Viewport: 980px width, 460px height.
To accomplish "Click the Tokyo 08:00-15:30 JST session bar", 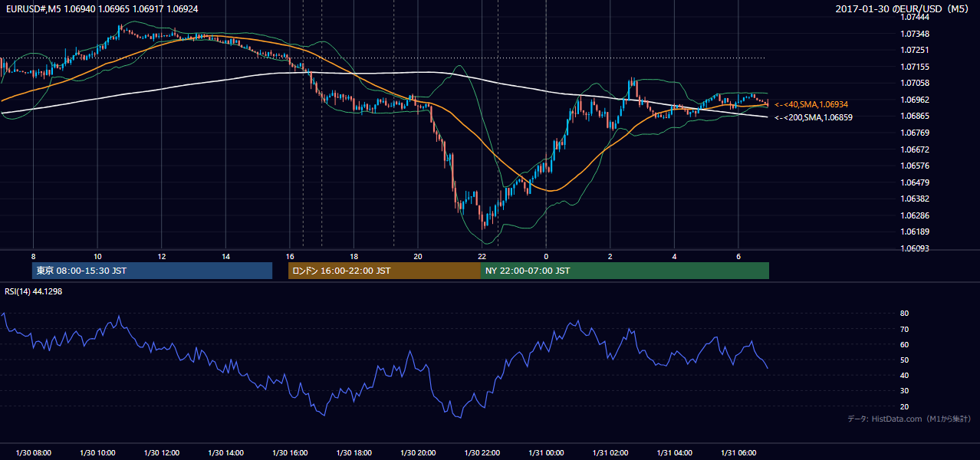I will click(152, 271).
